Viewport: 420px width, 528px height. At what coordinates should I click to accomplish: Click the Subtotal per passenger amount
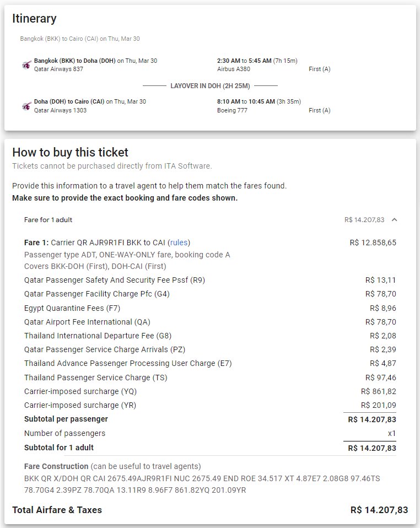[372, 419]
